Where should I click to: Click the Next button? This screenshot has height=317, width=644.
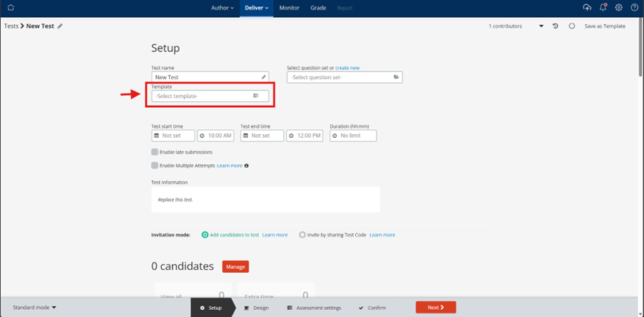436,307
